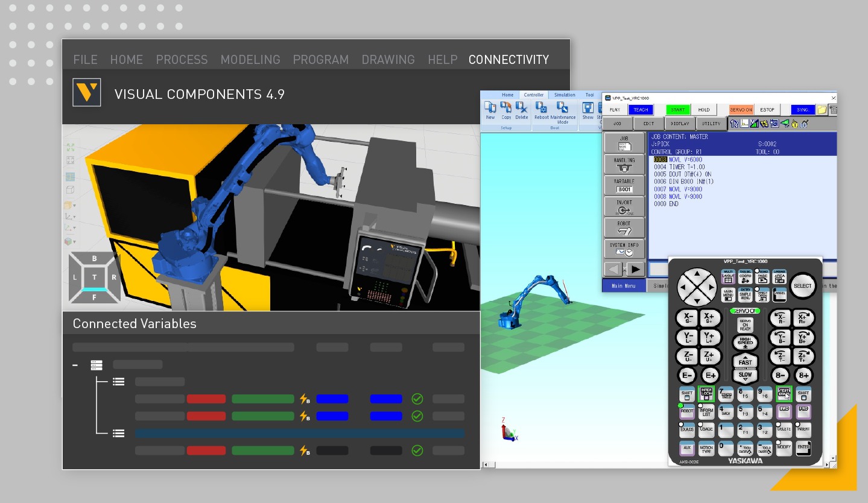Click the HOLD button
Screen dimensions: 868x503
(704, 110)
